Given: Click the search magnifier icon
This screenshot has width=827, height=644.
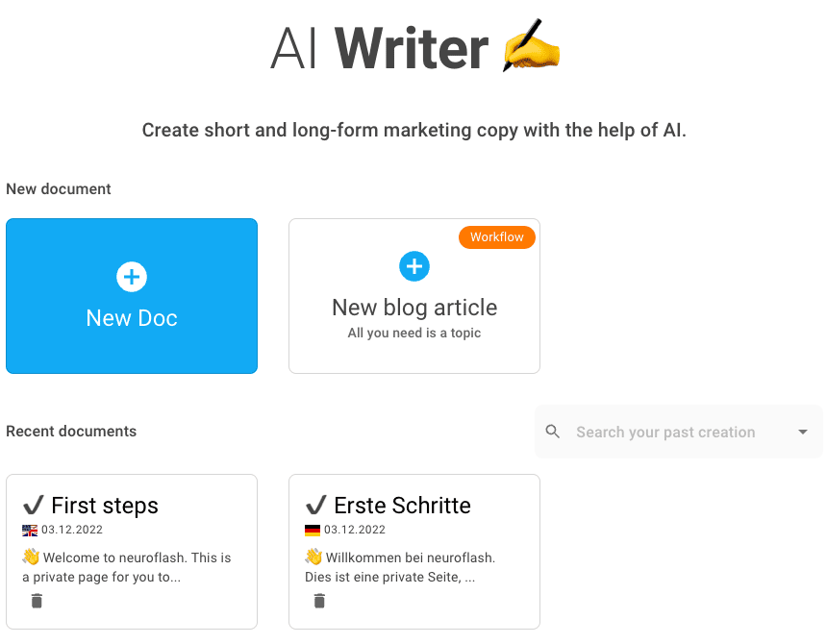Looking at the screenshot, I should (x=552, y=432).
